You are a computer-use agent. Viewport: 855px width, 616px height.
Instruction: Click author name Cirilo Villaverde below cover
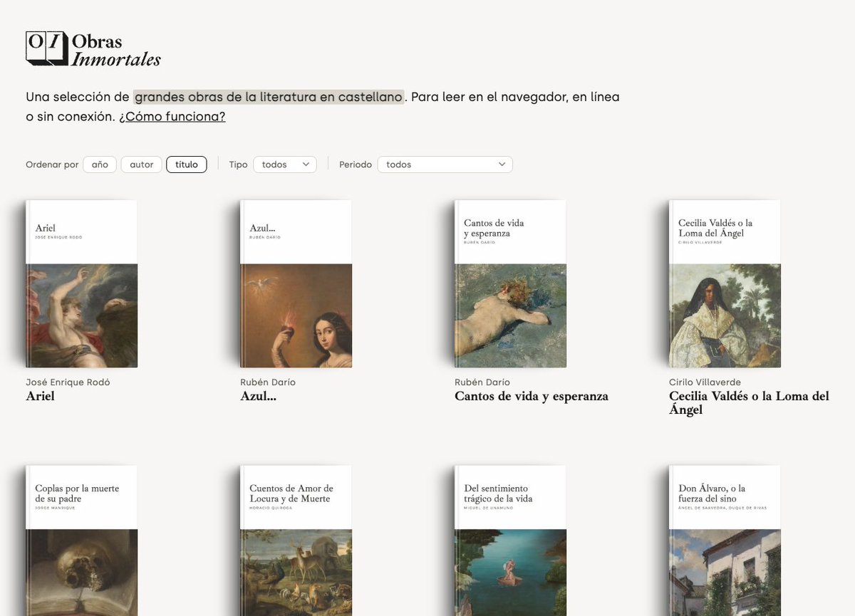point(705,382)
